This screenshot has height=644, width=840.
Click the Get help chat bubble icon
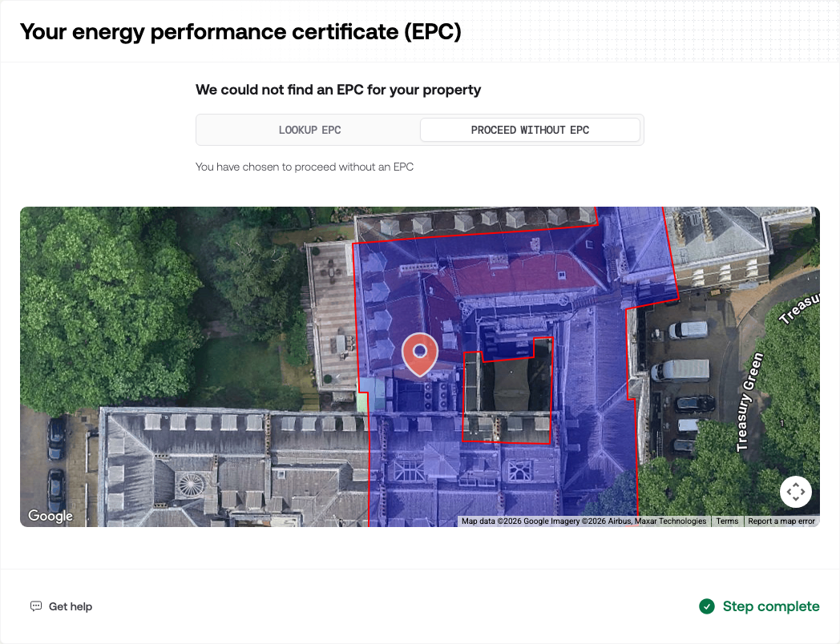(x=36, y=606)
